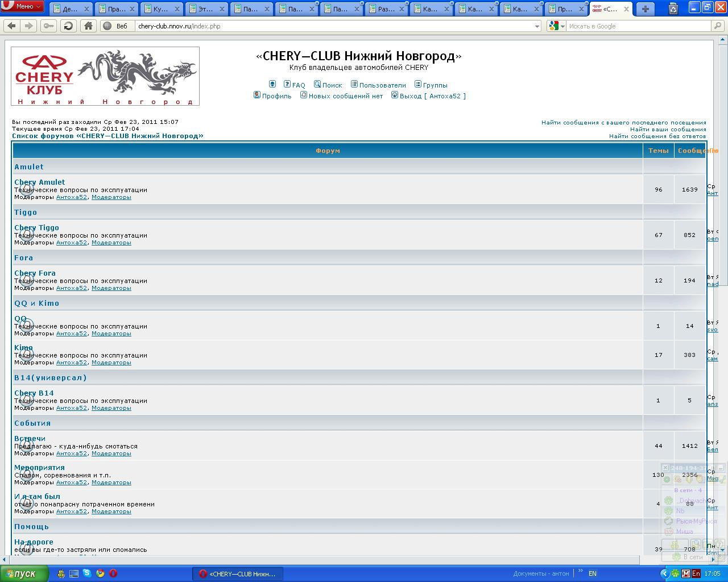The width and height of the screenshot is (728, 582).
Task: Expand the address bar history dropdown
Action: tap(537, 26)
